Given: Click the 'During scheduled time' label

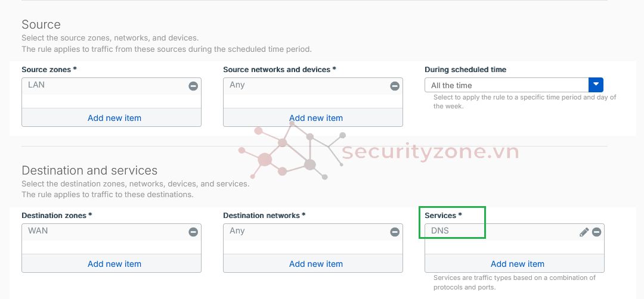Looking at the screenshot, I should click(x=465, y=70).
